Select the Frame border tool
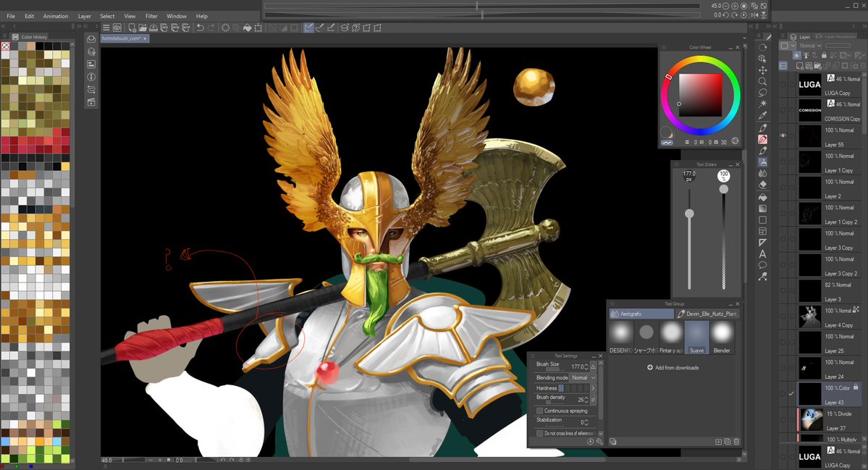 pyautogui.click(x=762, y=232)
